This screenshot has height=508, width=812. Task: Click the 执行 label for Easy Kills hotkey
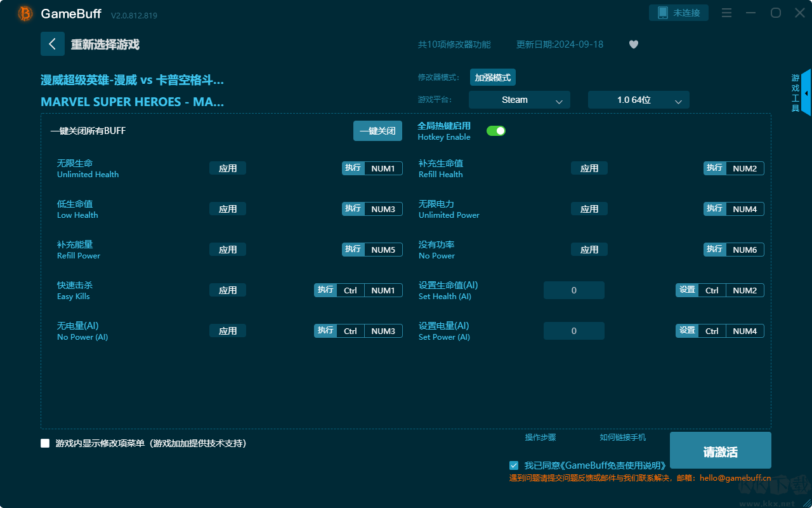325,290
